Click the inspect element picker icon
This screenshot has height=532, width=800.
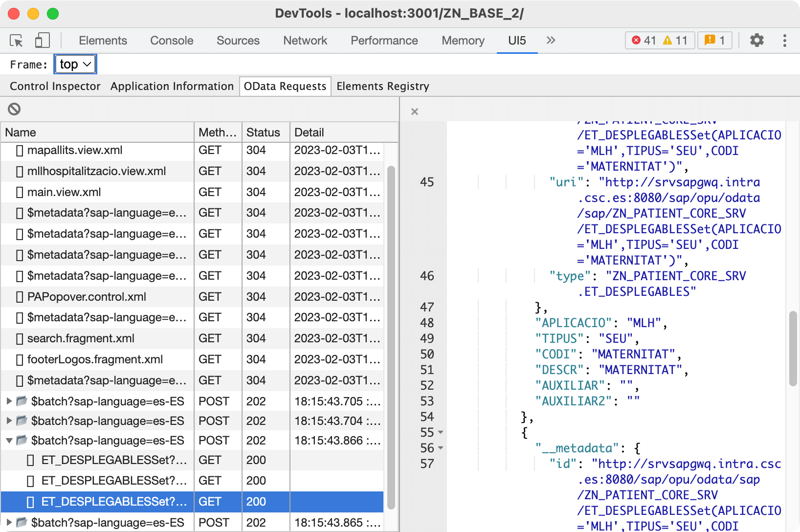(x=17, y=41)
